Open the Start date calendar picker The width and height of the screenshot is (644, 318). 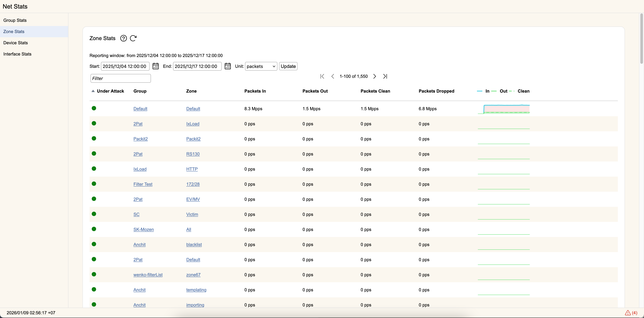click(x=155, y=66)
